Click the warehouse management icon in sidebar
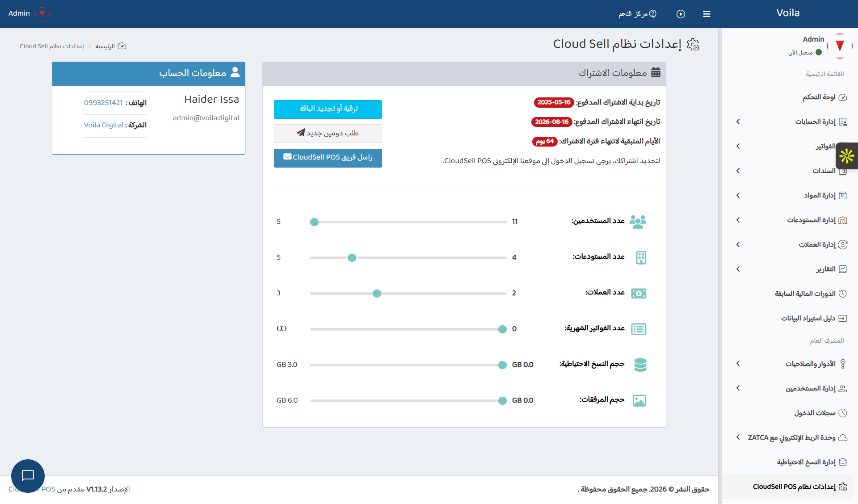 pyautogui.click(x=843, y=220)
